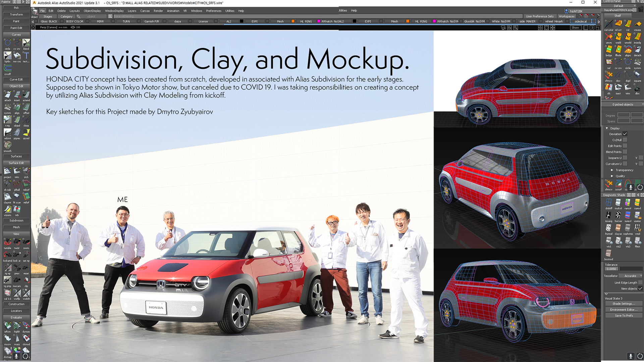Viewport: 644px width, 362px height.
Task: Click the attach tool in Object Edit
Action: [7, 96]
